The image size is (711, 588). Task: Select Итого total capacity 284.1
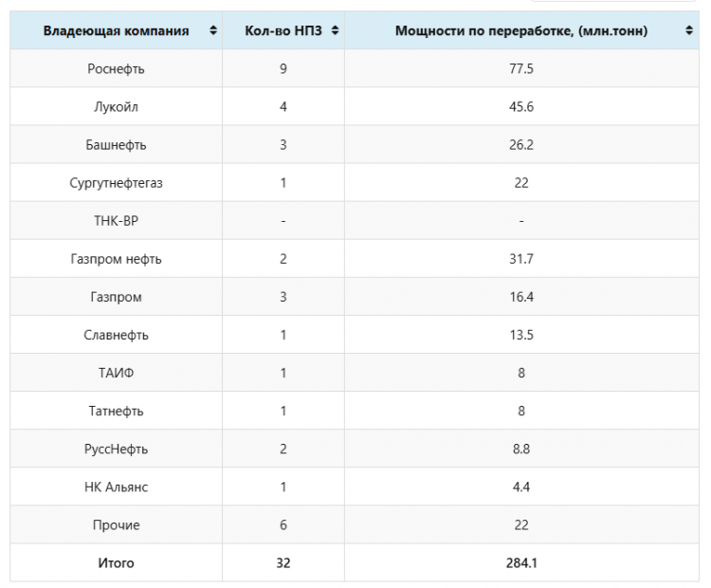pyautogui.click(x=521, y=563)
